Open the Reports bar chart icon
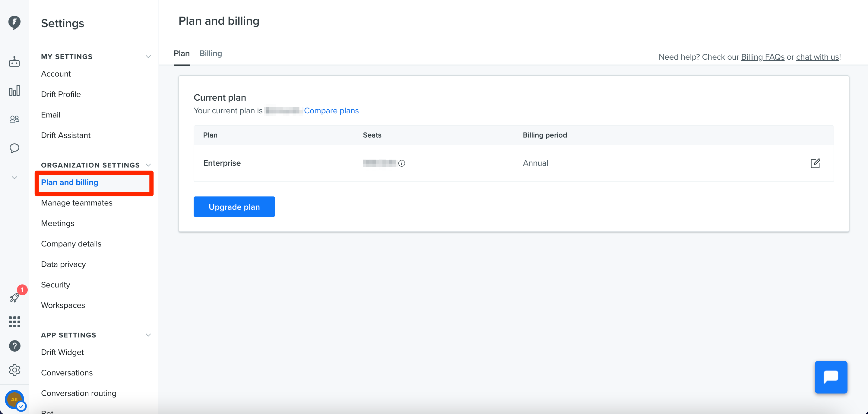Screen dimensions: 868x414 pyautogui.click(x=14, y=90)
